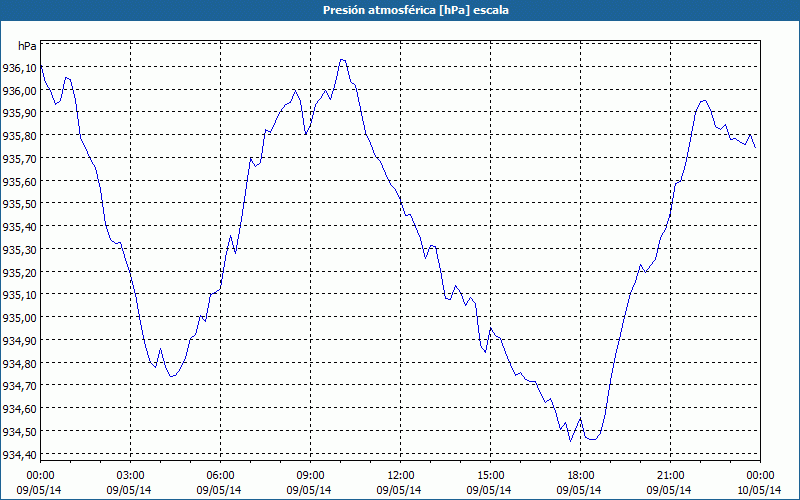
Task: Pick the 09/05/14 date under 15:00
Action: (489, 490)
